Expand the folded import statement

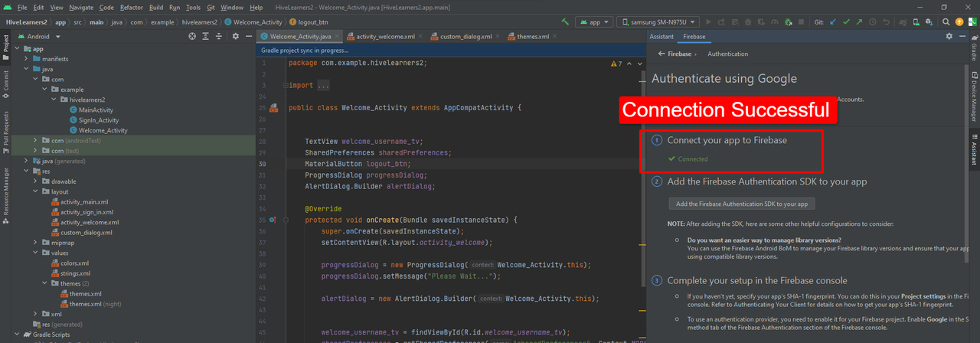click(322, 86)
